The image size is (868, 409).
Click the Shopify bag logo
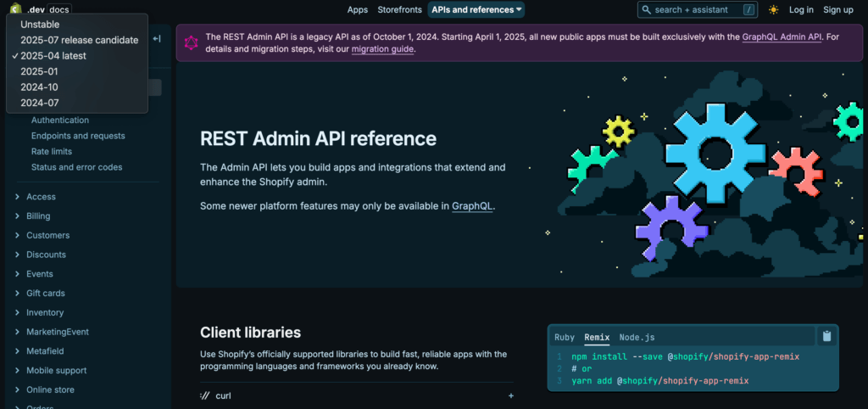tap(16, 8)
